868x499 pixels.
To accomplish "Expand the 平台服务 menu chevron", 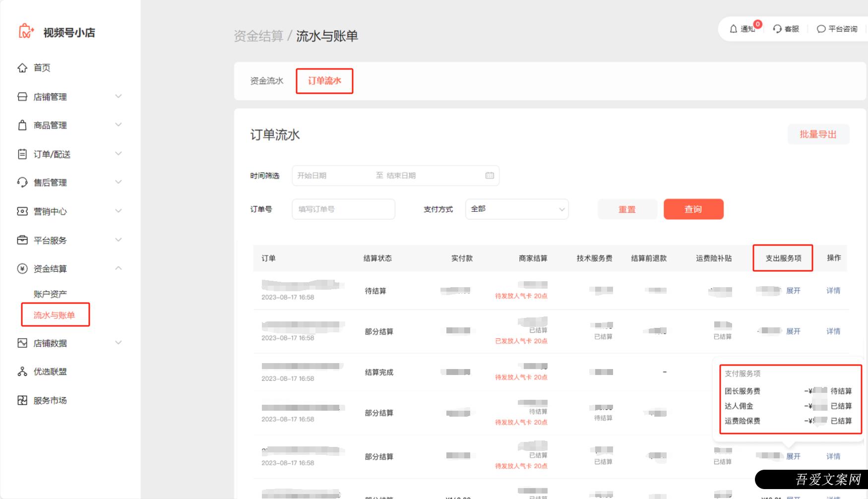I will point(119,240).
